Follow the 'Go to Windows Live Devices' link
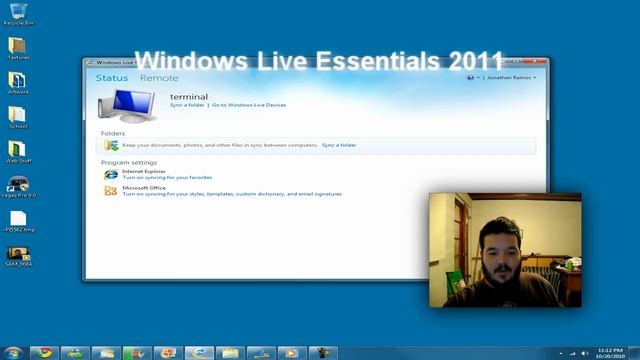 coord(249,105)
